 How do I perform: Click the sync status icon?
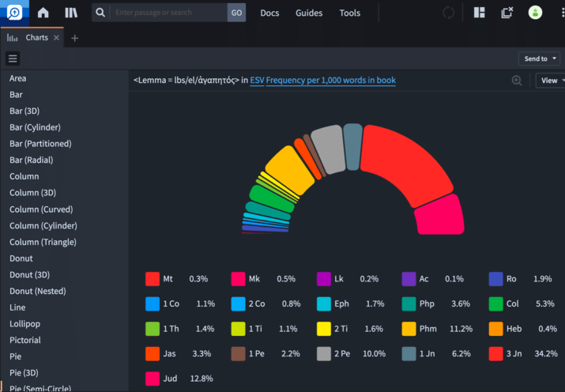point(449,13)
